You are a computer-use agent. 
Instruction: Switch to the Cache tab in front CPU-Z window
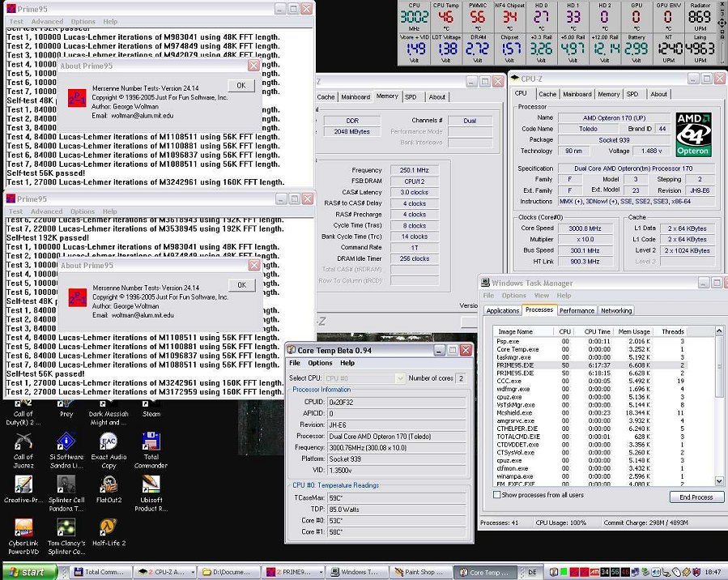pyautogui.click(x=547, y=94)
